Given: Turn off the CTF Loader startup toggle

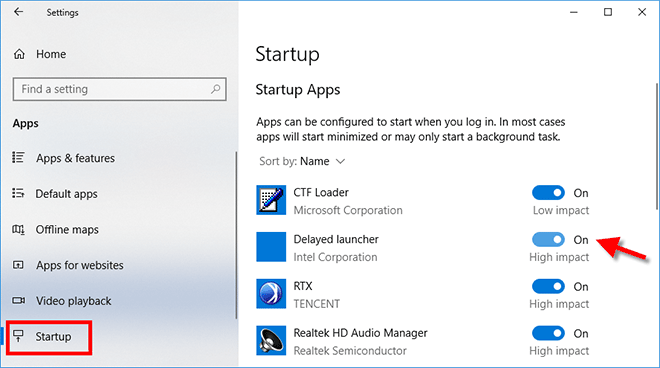Looking at the screenshot, I should click(x=548, y=193).
